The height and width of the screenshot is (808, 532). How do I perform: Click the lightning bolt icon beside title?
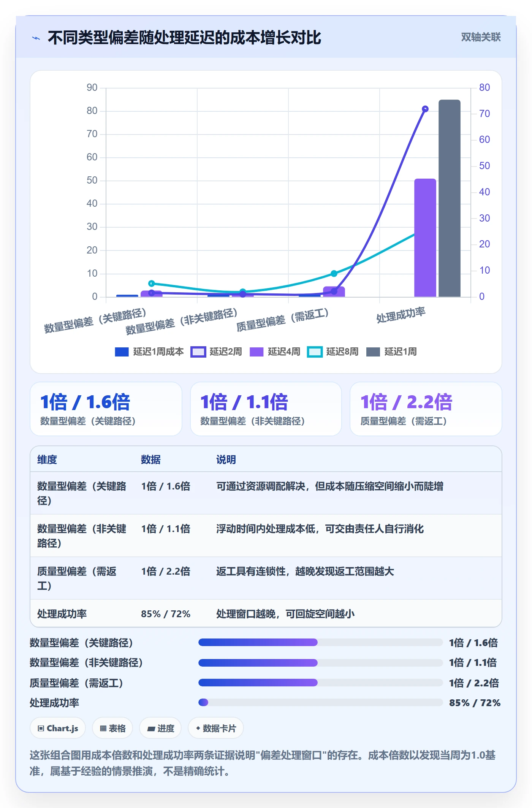click(x=36, y=38)
